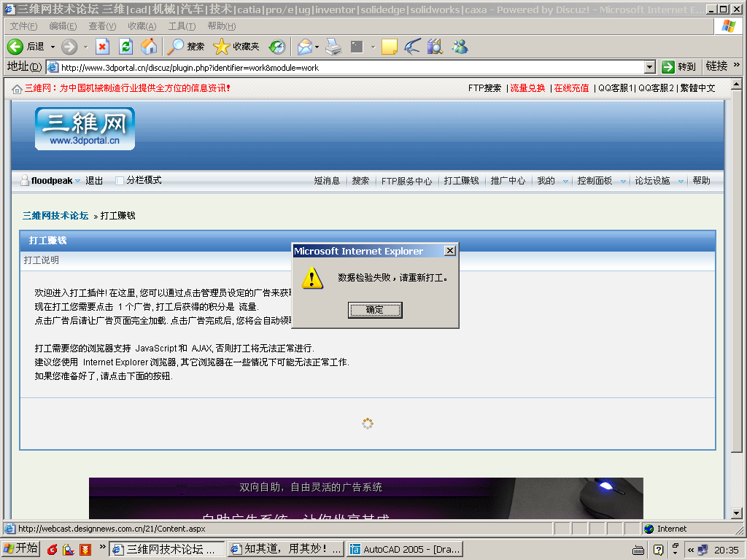Open the 工具(T) Tools menu
This screenshot has height=560, width=747.
[182, 26]
